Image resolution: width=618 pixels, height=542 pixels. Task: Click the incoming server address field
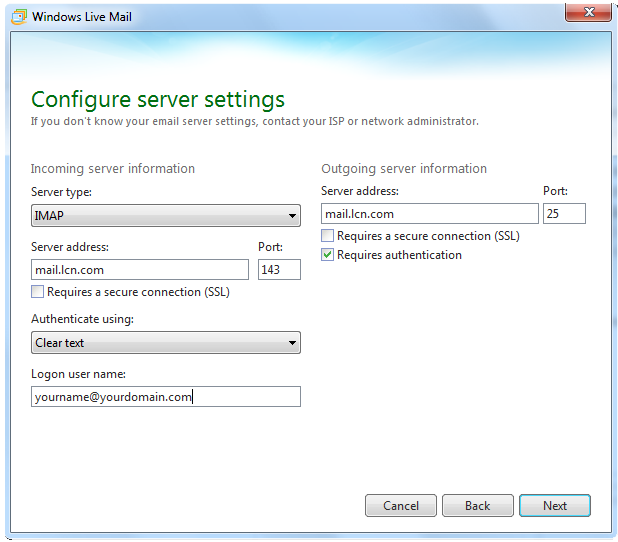140,270
